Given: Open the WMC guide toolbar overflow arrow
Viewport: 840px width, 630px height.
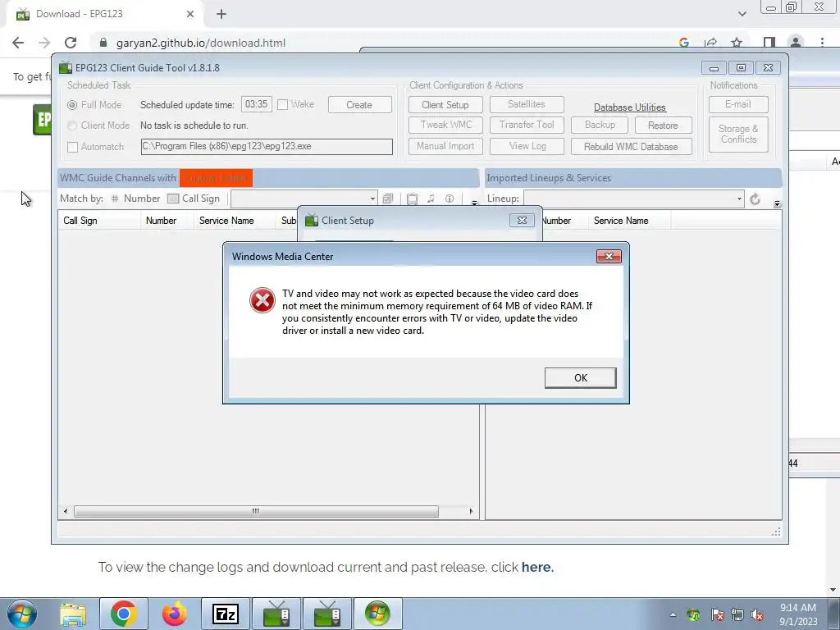Looking at the screenshot, I should pos(474,202).
